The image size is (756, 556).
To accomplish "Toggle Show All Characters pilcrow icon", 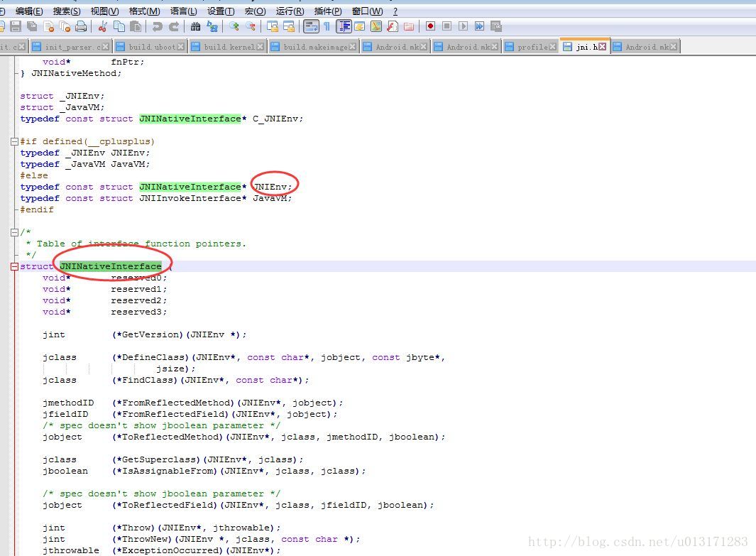I will pyautogui.click(x=327, y=26).
